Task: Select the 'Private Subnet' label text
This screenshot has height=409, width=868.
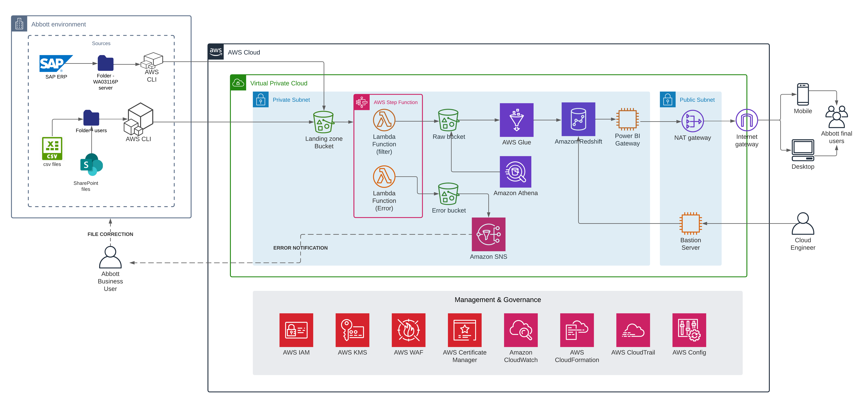Action: (x=291, y=100)
